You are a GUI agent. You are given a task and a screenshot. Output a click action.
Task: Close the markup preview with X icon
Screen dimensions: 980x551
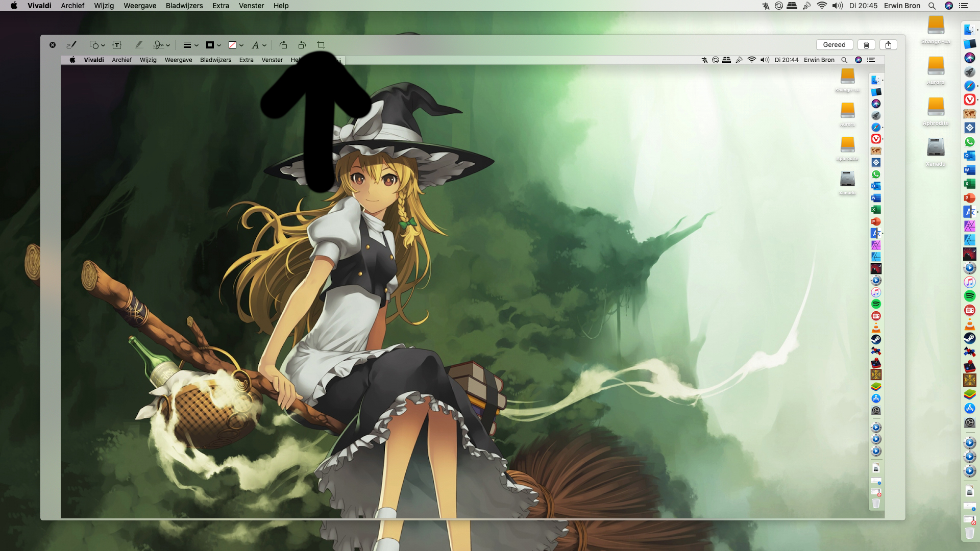click(53, 45)
